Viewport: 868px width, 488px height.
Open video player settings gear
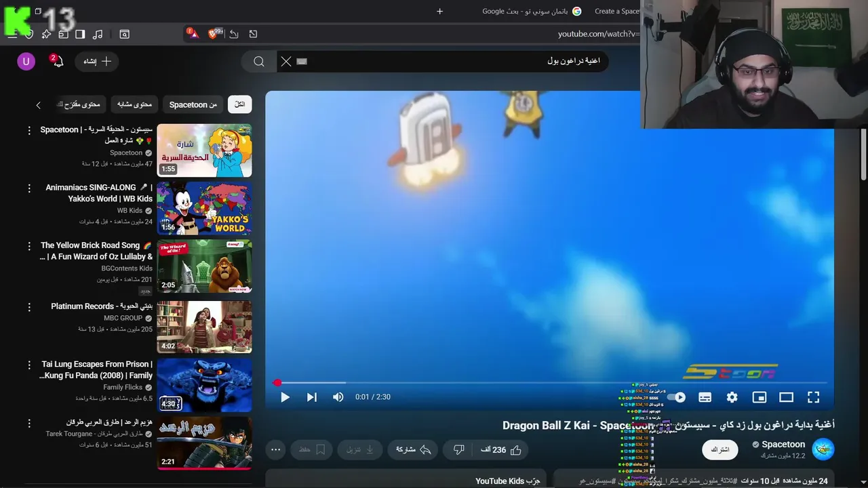point(732,397)
